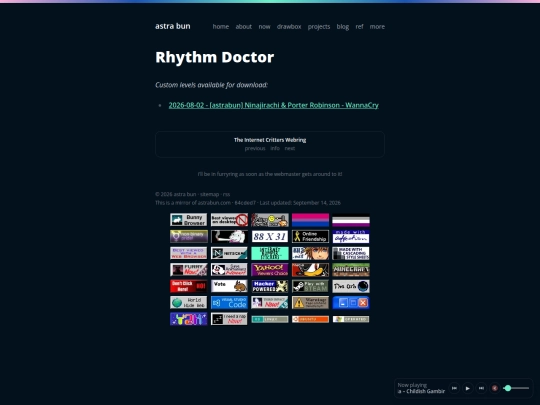This screenshot has width=540, height=405.
Task: Go to next site in webring
Action: [290, 148]
